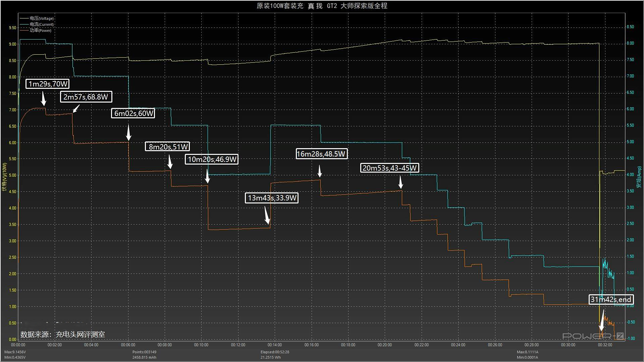Click the chart title 原装100W套装充 真我 GT2
Screen dimensions: 644x362
(x=297, y=6)
